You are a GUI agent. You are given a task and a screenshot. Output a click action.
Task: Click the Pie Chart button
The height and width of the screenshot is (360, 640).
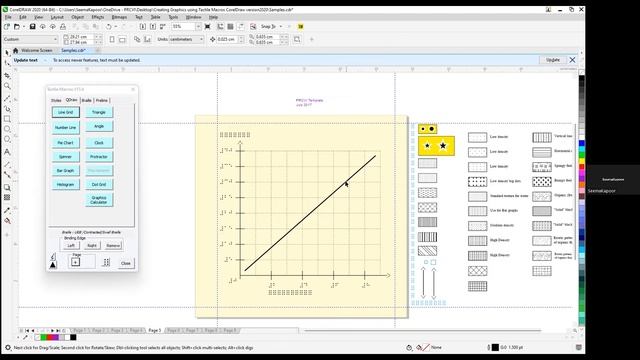click(x=66, y=143)
